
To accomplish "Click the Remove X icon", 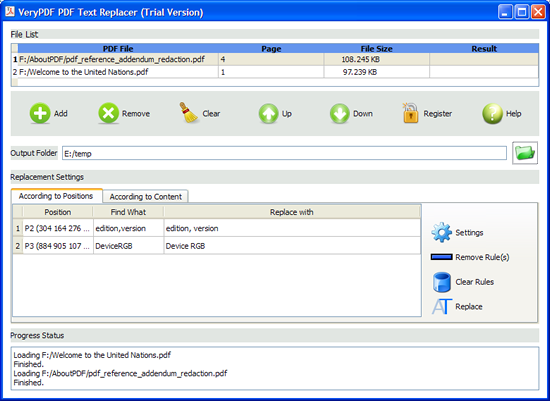I will click(108, 113).
